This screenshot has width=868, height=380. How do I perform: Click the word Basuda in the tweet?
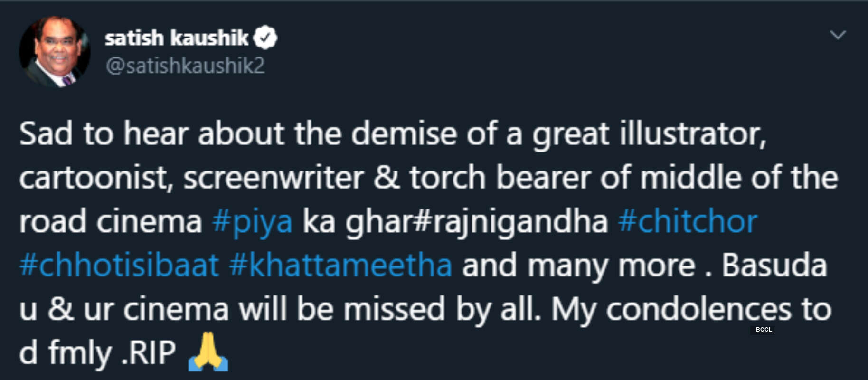(774, 265)
